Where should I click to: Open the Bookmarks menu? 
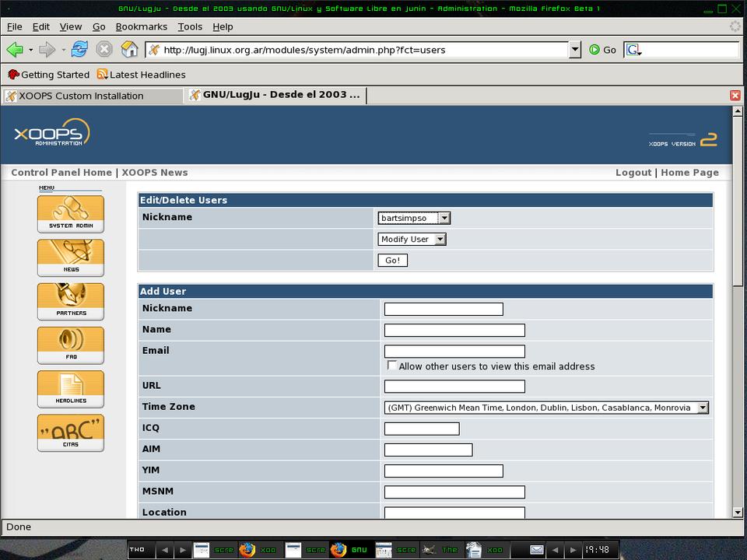coord(141,26)
